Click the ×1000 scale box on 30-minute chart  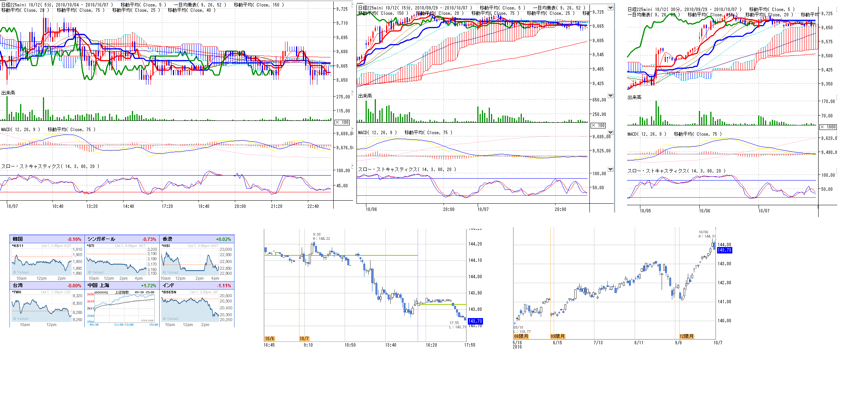[828, 127]
